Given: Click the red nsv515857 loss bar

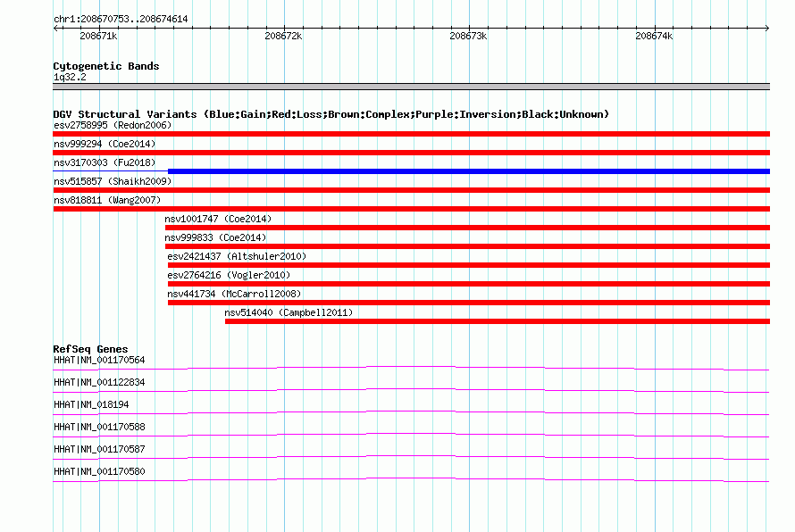Looking at the screenshot, I should [x=411, y=190].
